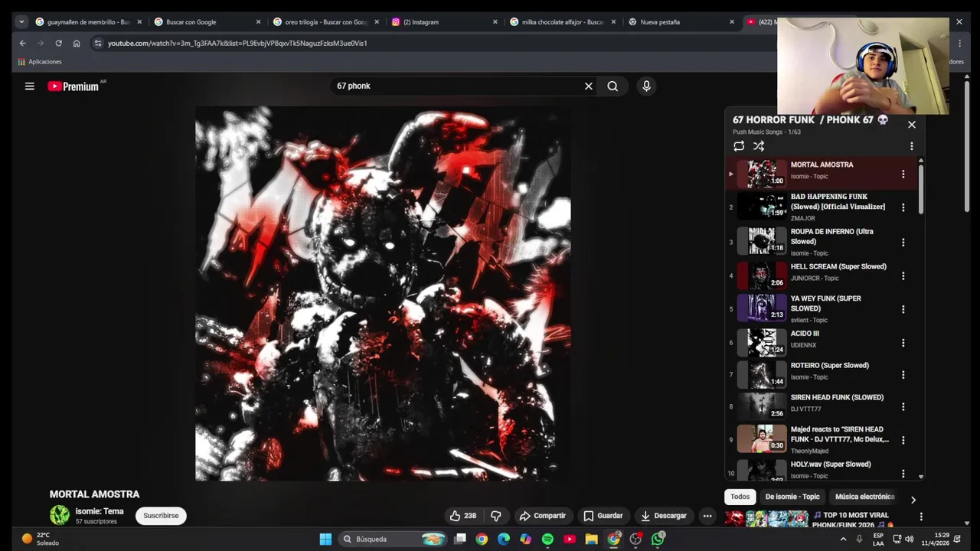980x551 pixels.
Task: Select the De isomie - Topic chip
Action: point(792,497)
